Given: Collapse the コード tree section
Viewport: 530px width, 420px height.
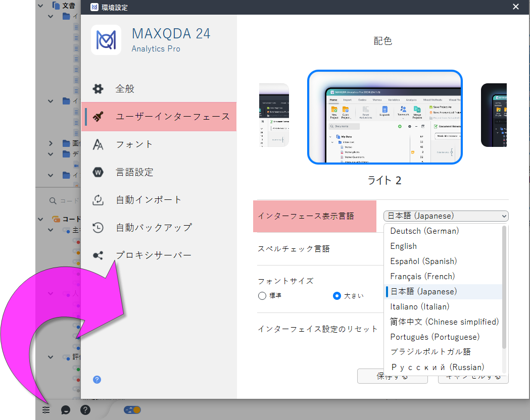Looking at the screenshot, I should pyautogui.click(x=42, y=219).
